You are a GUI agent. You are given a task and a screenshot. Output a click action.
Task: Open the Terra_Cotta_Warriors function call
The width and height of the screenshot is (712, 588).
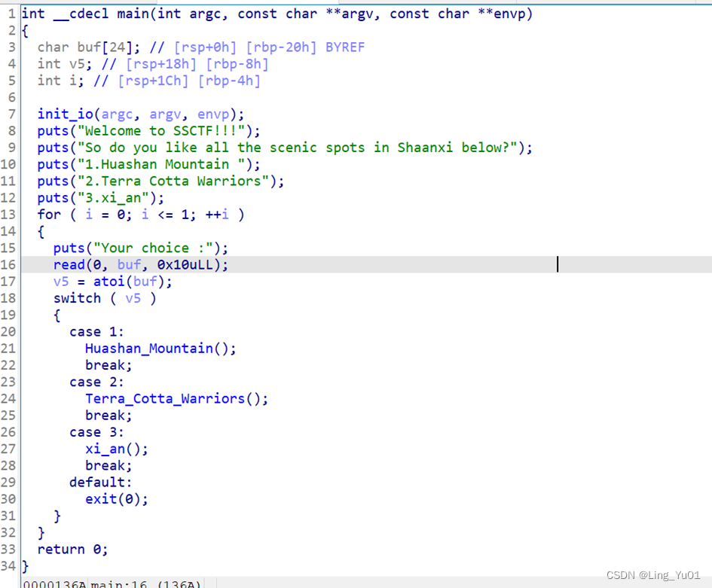click(x=165, y=399)
